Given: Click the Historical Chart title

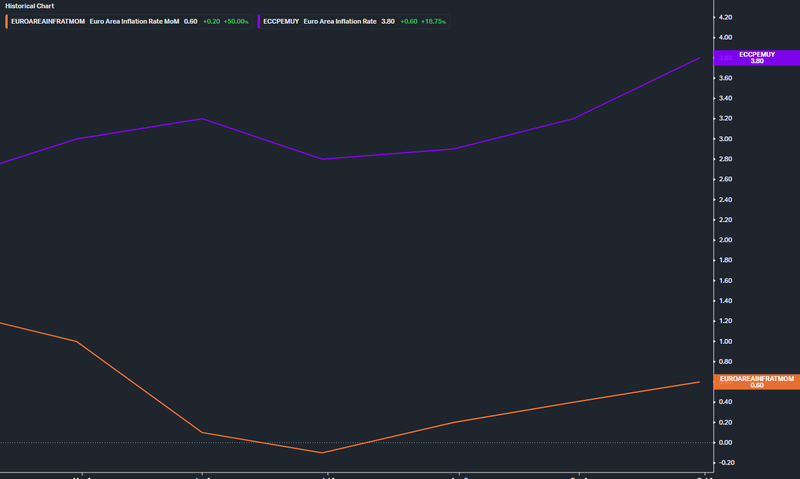Looking at the screenshot, I should pyautogui.click(x=30, y=6).
